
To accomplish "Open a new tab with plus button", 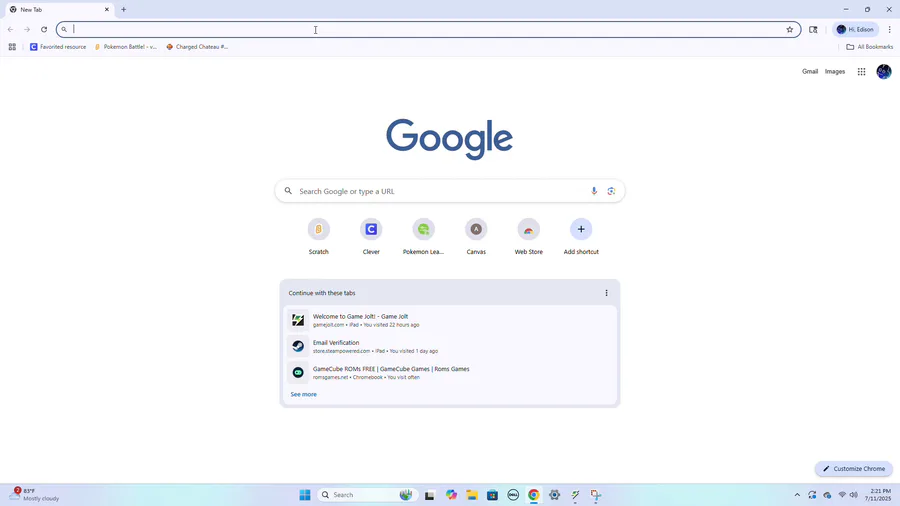I will pos(123,10).
